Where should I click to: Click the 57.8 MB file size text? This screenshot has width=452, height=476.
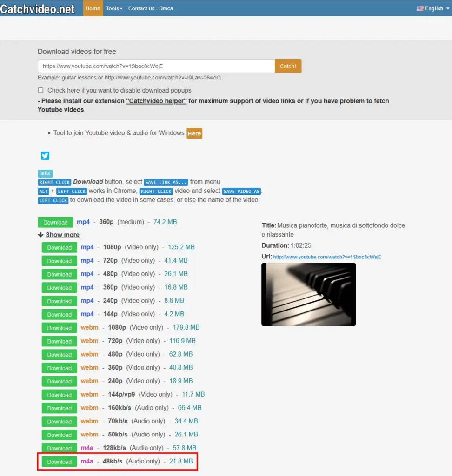click(x=185, y=448)
